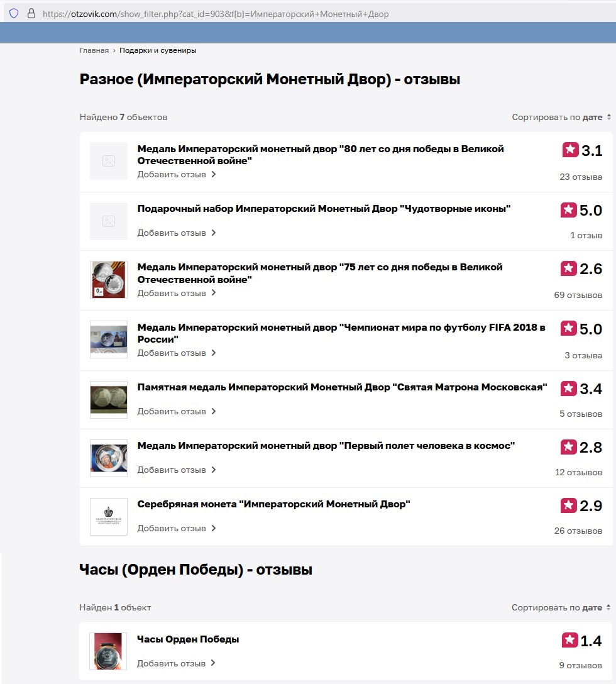This screenshot has height=684, width=616.
Task: Click thumbnail of Святая Матрона Московская medal
Action: click(109, 400)
